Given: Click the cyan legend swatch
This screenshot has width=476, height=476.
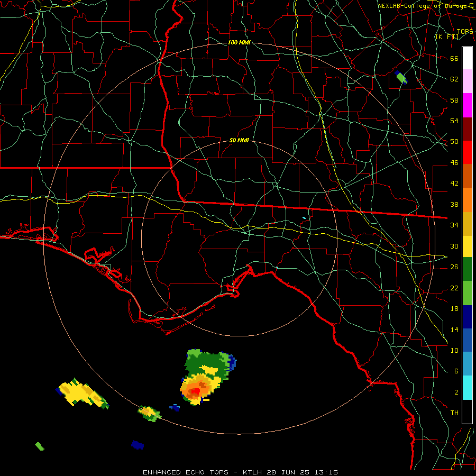Looking at the screenshot, I should click(467, 388).
